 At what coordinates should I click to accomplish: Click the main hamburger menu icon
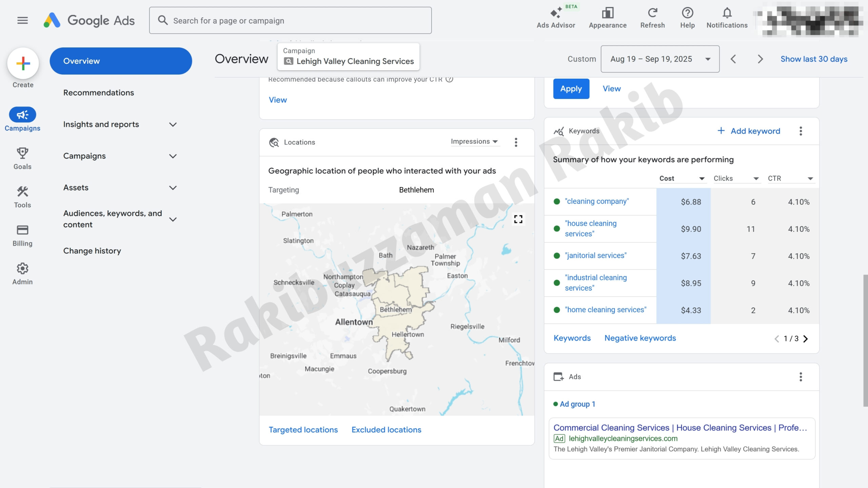pos(22,20)
